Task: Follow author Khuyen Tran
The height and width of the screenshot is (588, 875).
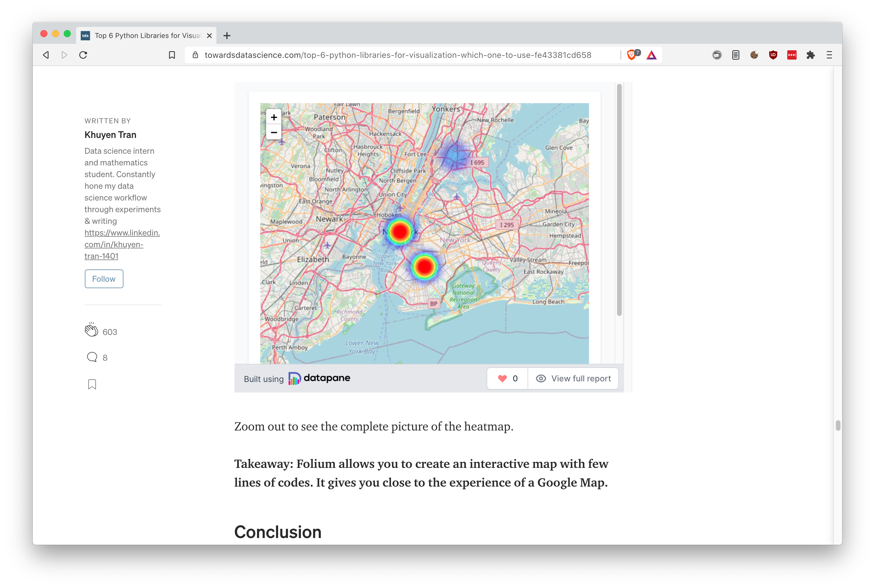Action: point(104,279)
